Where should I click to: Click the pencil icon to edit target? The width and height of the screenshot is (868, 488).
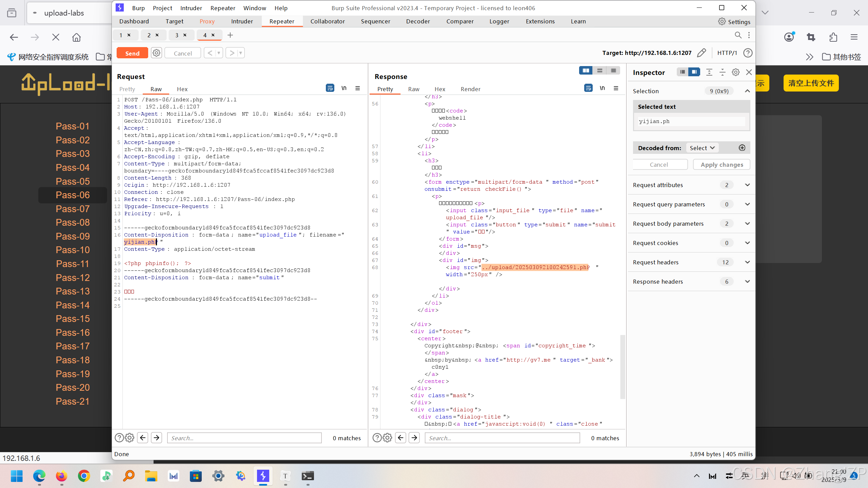point(702,53)
